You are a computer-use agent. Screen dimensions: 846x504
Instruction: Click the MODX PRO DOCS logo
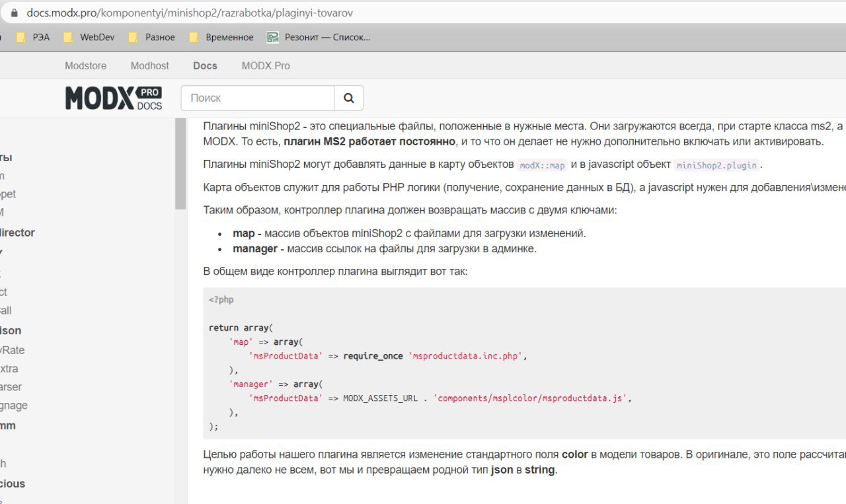pyautogui.click(x=114, y=98)
